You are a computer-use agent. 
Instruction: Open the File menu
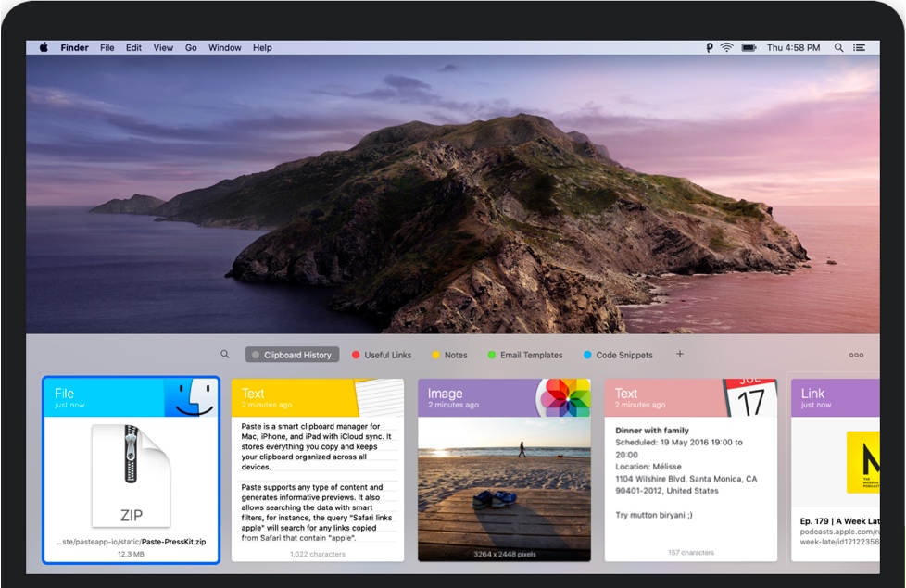[x=107, y=47]
